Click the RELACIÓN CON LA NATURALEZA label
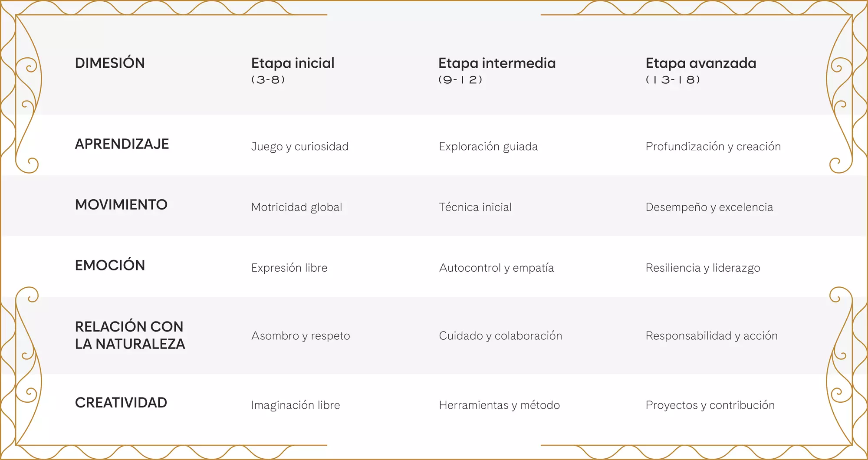 [x=130, y=335]
